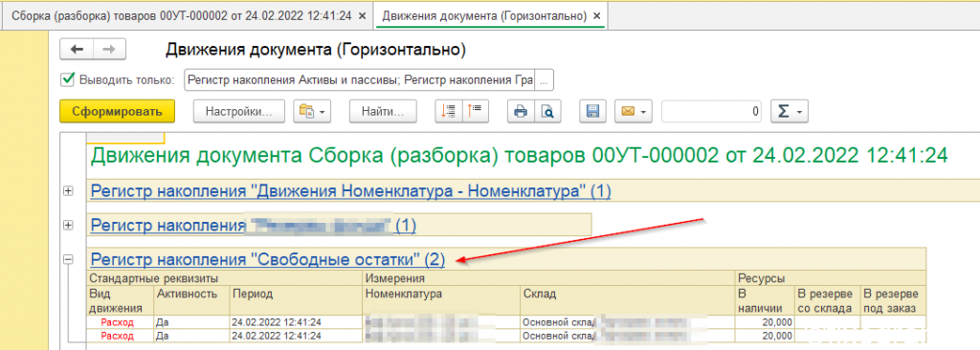The height and width of the screenshot is (350, 980).
Task: Select second row 20,000 quantity cell
Action: [x=765, y=336]
